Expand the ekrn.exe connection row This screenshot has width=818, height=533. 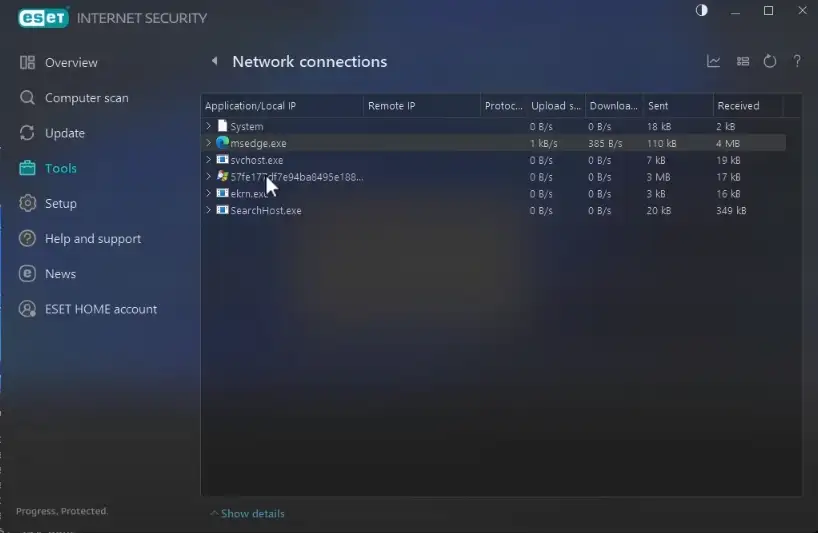(x=209, y=194)
